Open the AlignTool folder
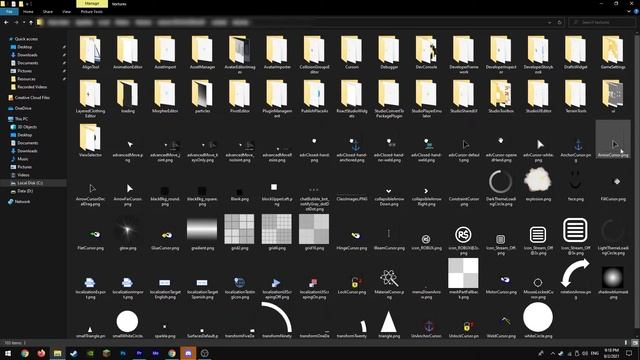This screenshot has width=640, height=360. pos(90,52)
